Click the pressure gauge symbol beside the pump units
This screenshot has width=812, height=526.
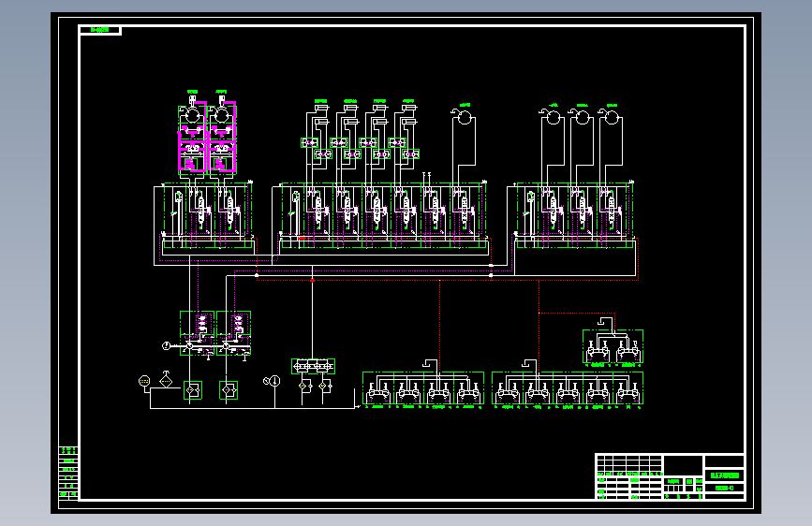(x=166, y=345)
